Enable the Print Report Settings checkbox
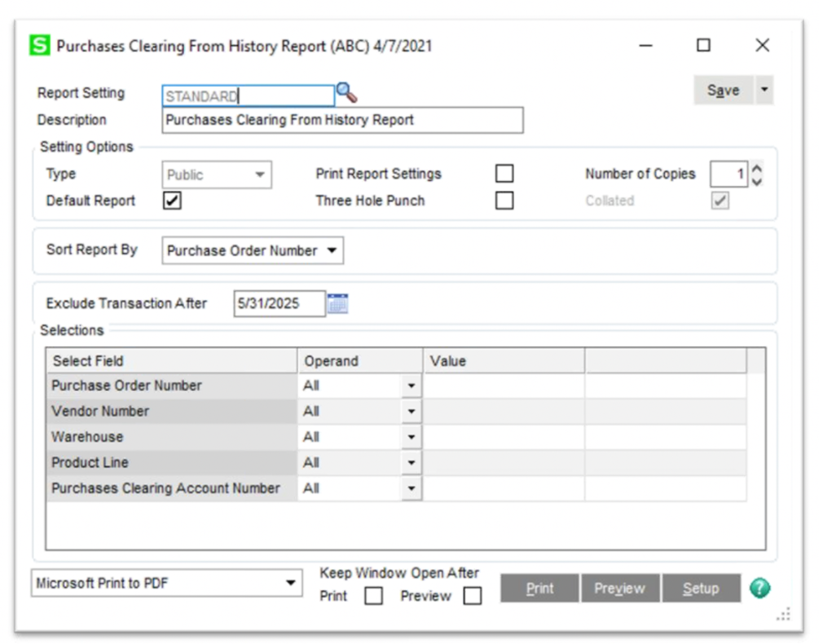Screen dimensions: 819x644 tap(505, 173)
